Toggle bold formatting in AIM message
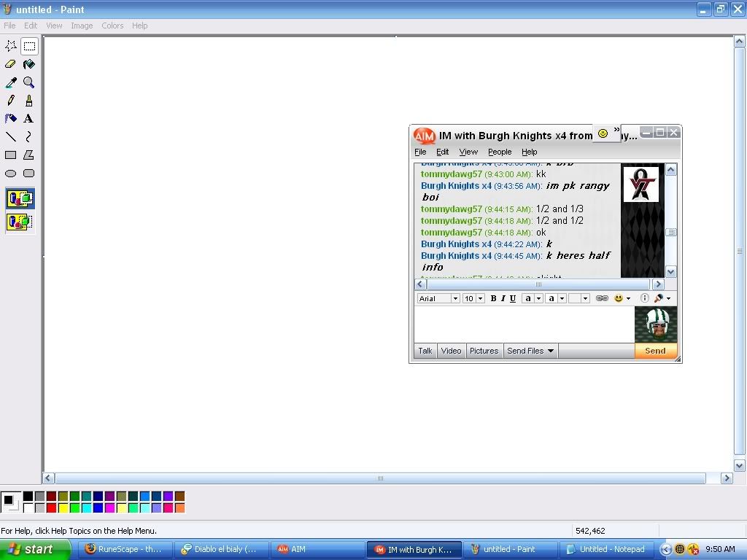 point(493,298)
